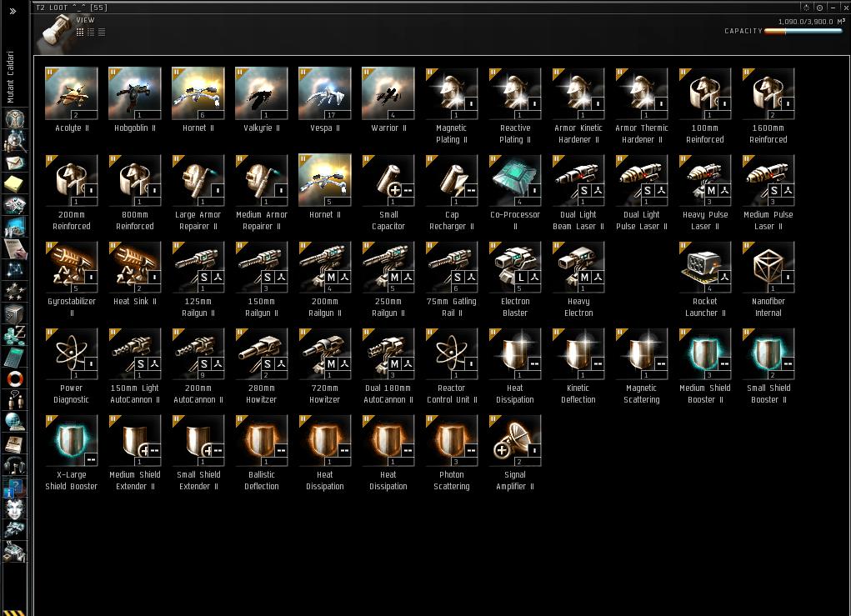Open the Journal signing-hand icon

pyautogui.click(x=15, y=248)
